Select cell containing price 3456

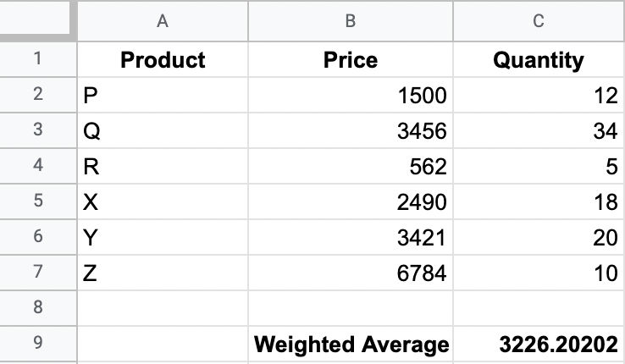pos(351,130)
